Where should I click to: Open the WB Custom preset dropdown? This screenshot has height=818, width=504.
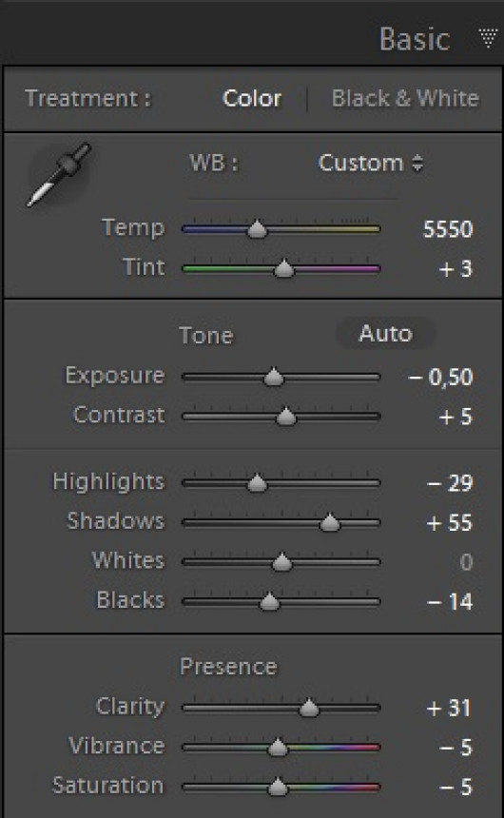(371, 164)
